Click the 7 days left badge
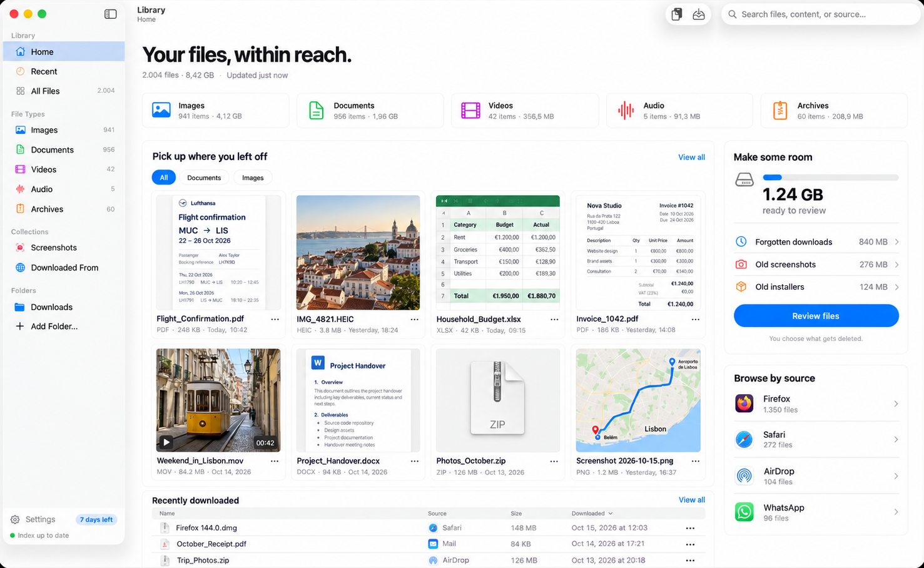Image resolution: width=924 pixels, height=568 pixels. click(96, 520)
